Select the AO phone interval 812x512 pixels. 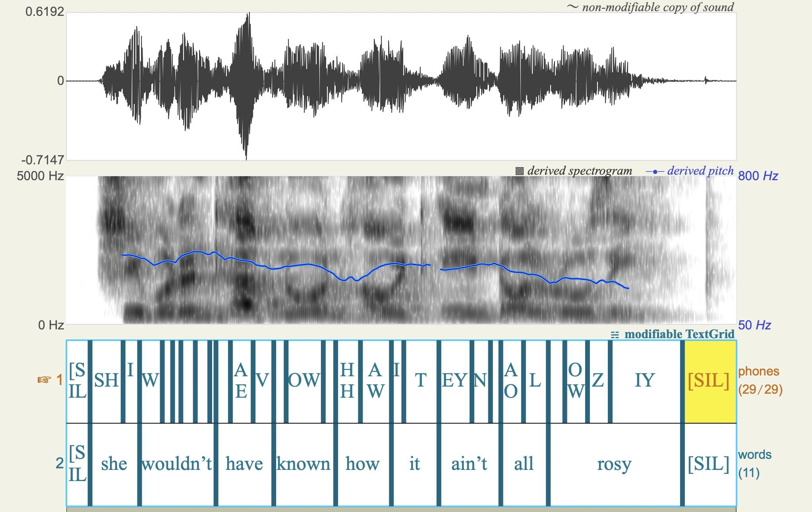tap(512, 381)
